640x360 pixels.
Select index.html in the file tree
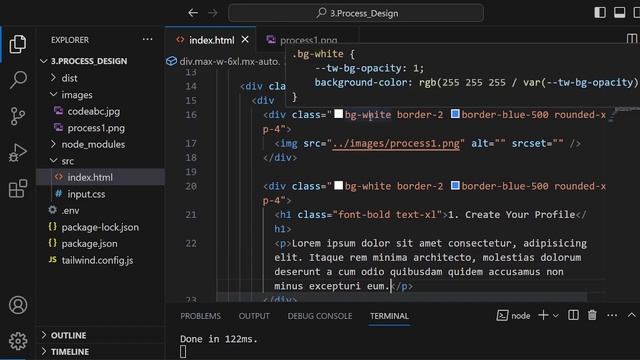point(100,177)
